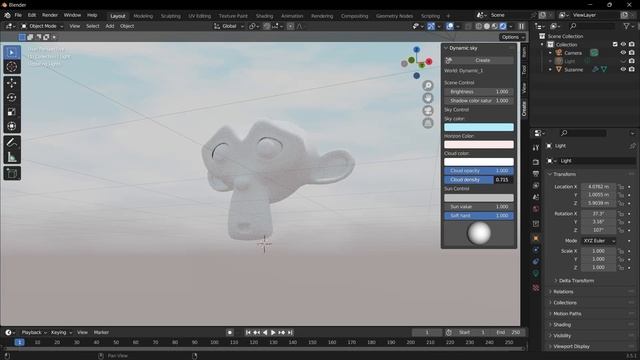
Task: Open the Object properties tab icon
Action: coord(536,238)
